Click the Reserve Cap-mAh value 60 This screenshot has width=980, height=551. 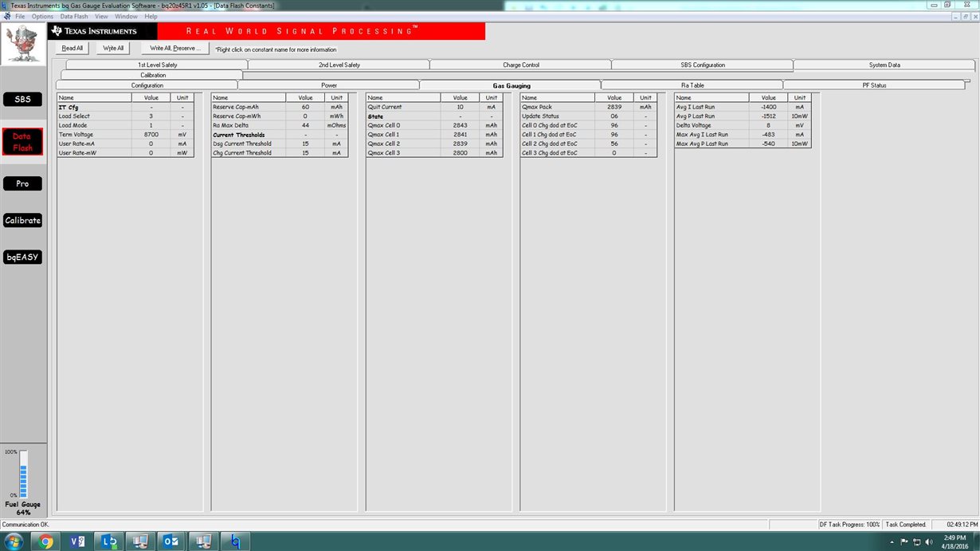[x=305, y=107]
